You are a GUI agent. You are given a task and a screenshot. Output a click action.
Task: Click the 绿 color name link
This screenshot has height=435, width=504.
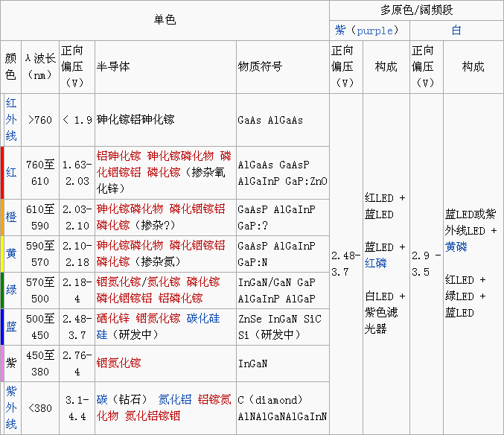11,290
